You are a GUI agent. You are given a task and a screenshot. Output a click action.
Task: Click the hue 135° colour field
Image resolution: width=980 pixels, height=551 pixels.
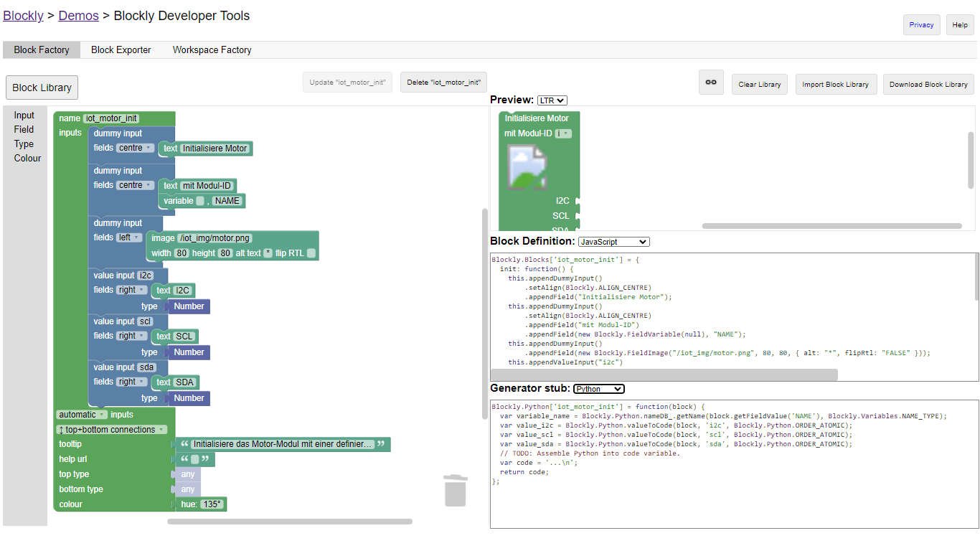click(212, 504)
